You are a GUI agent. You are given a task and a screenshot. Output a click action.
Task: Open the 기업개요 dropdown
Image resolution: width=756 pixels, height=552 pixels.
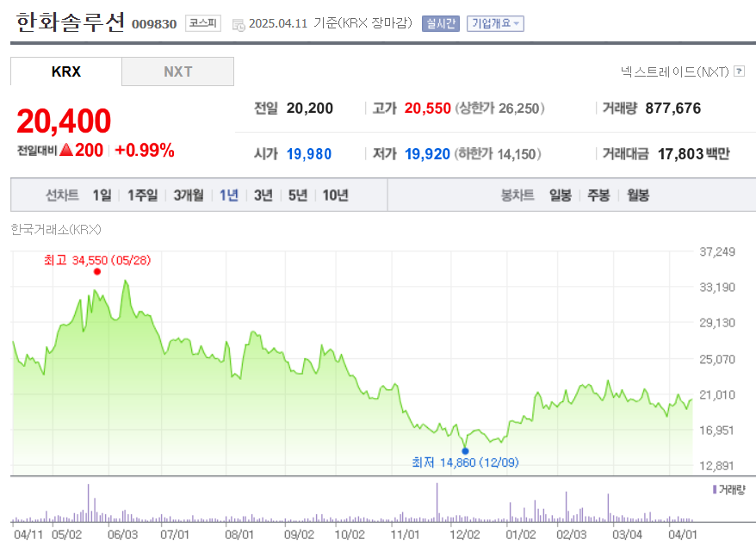tap(495, 23)
